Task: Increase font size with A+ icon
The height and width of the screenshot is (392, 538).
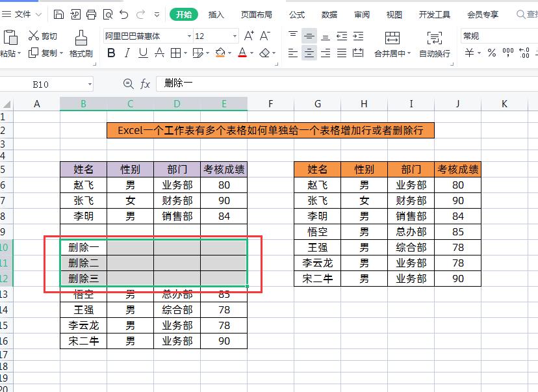Action: tap(249, 36)
